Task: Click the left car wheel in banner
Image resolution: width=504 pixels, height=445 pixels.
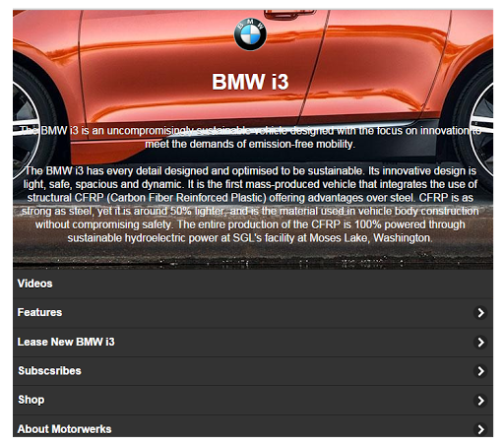Action: tap(28, 128)
